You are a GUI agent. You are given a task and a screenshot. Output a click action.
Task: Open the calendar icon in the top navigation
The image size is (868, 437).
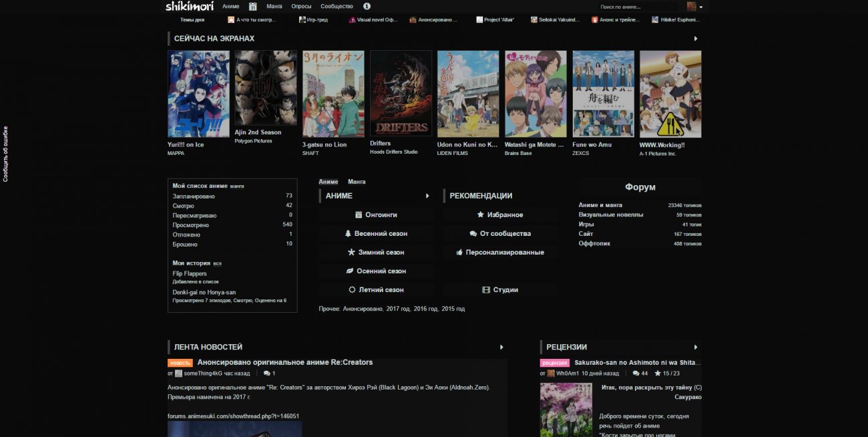pyautogui.click(x=252, y=7)
